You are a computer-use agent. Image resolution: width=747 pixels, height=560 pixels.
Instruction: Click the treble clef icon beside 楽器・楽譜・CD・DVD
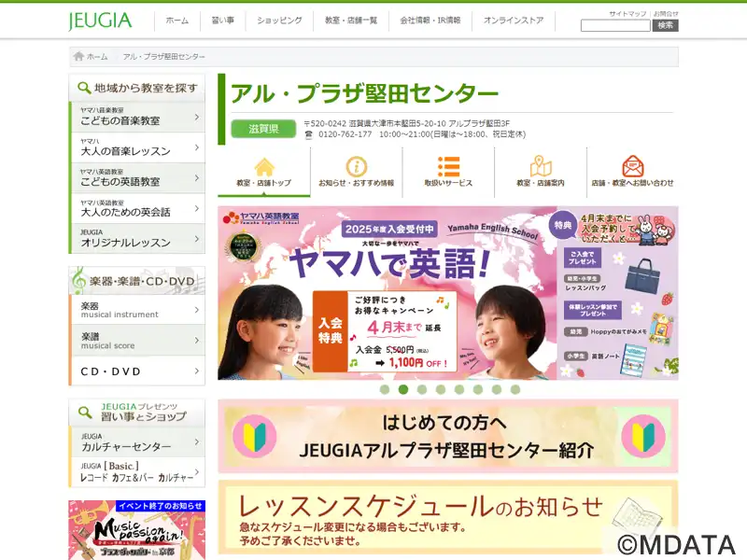(78, 280)
